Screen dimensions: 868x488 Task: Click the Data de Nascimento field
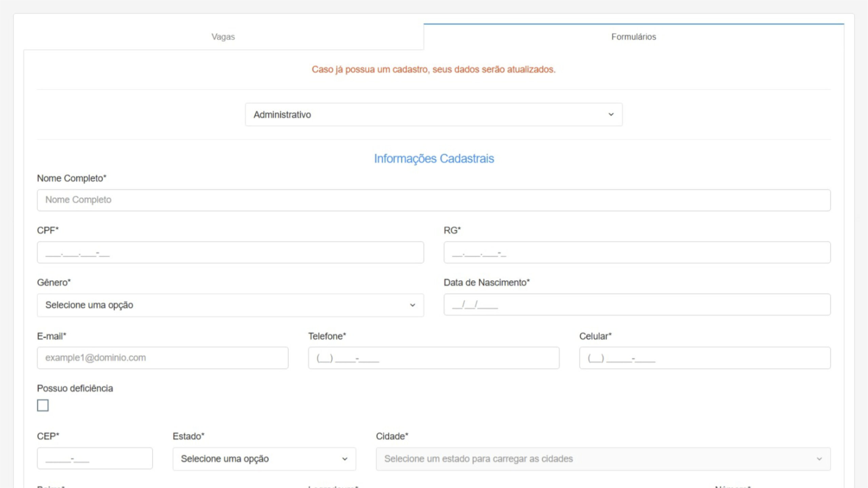point(637,305)
